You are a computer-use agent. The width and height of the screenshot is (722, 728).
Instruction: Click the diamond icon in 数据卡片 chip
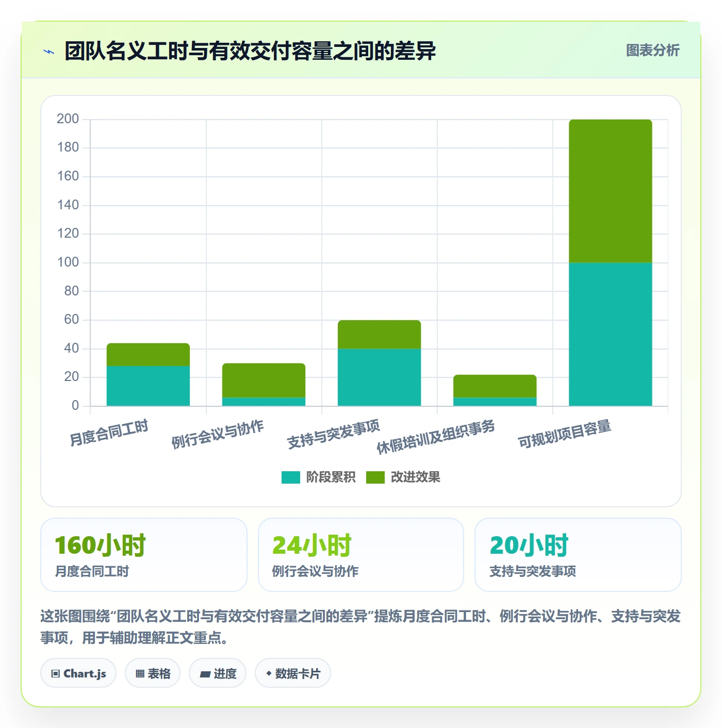pos(269,673)
